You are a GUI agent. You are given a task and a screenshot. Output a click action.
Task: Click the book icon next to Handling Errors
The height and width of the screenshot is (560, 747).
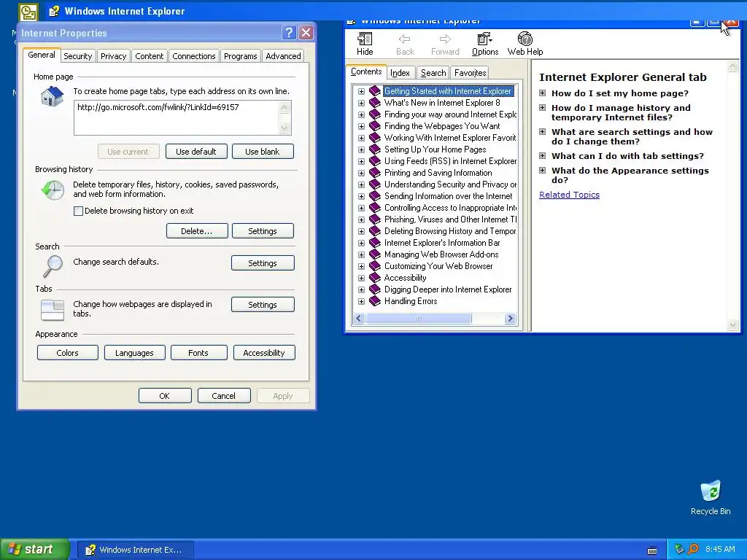point(375,301)
